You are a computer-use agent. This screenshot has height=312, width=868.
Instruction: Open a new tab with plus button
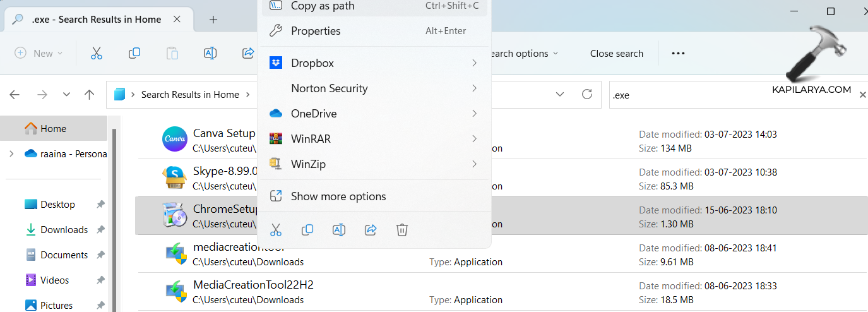(213, 20)
